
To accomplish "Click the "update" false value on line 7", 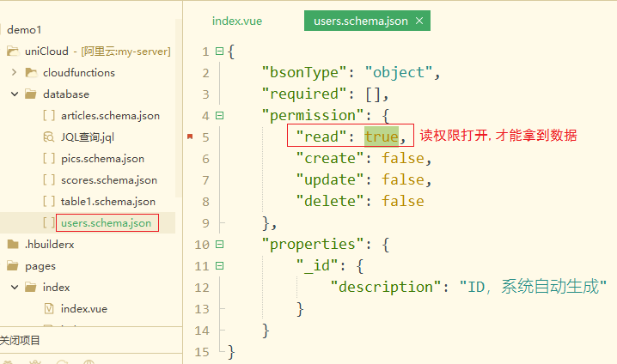I will pos(403,179).
